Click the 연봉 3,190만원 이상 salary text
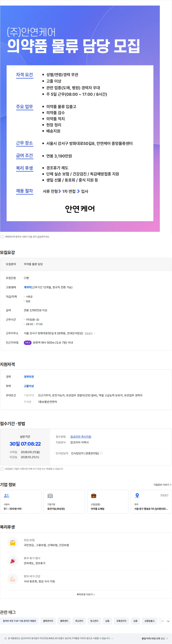172x644 pixels. click(x=35, y=310)
